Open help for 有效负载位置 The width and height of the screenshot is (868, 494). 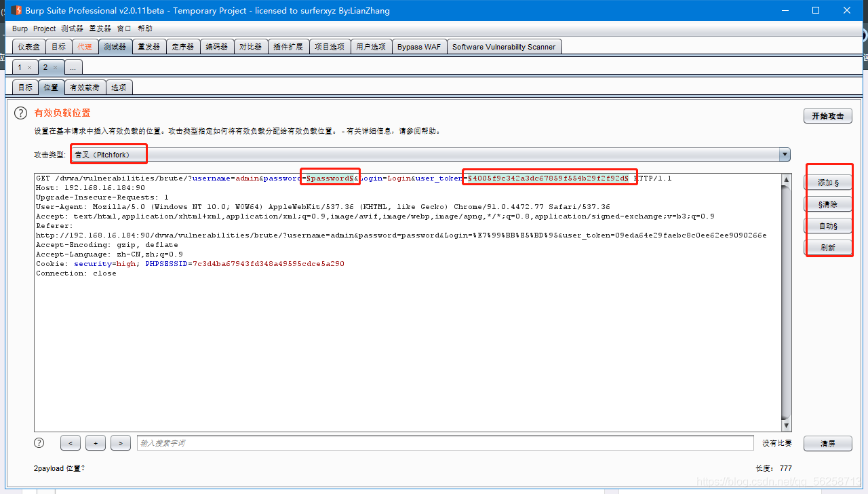(21, 113)
